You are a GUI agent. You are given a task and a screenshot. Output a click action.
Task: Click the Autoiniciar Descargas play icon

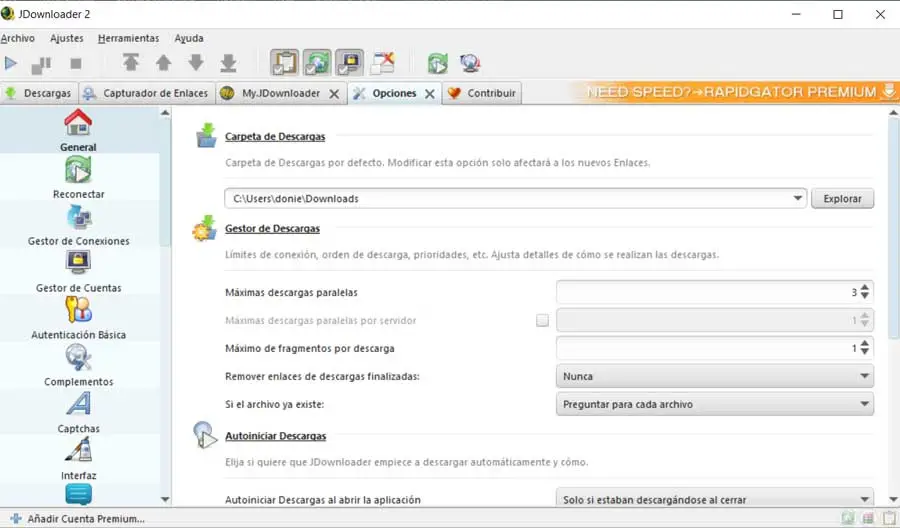click(205, 435)
